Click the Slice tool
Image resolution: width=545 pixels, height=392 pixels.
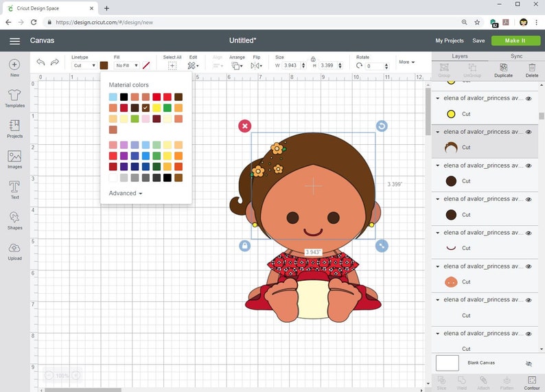tap(441, 382)
